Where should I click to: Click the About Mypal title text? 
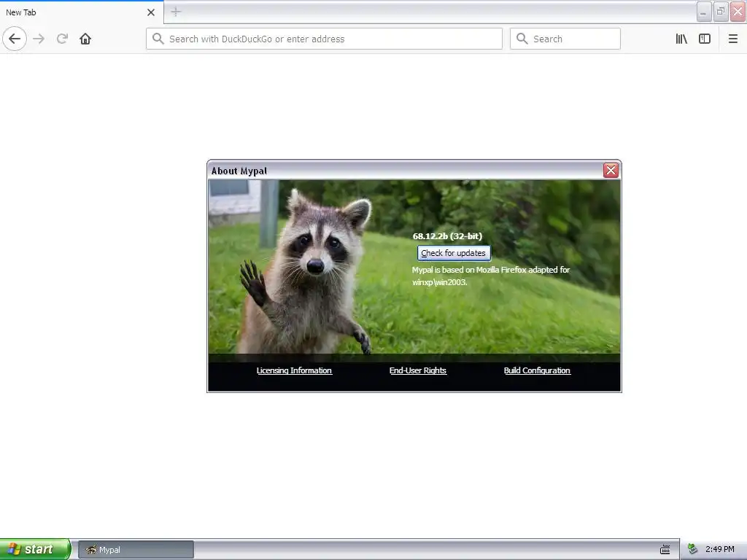(239, 171)
